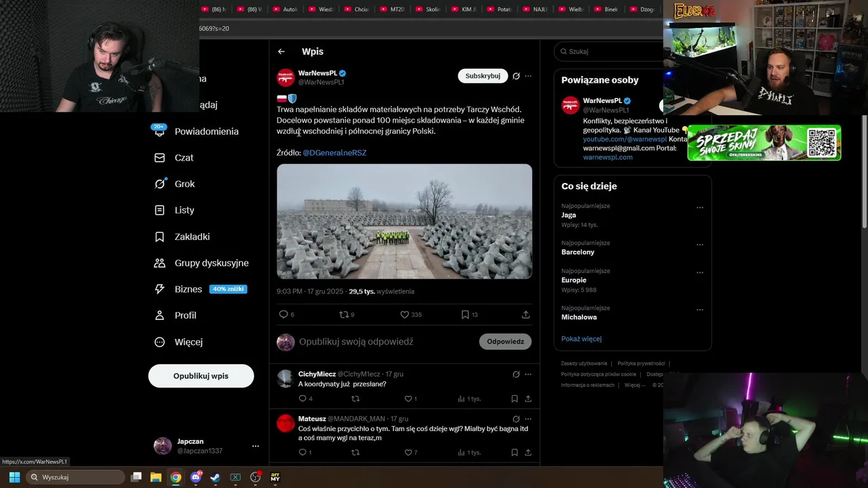This screenshot has height=488, width=868.
Task: Open more options on Mateusz's comment
Action: [528, 419]
